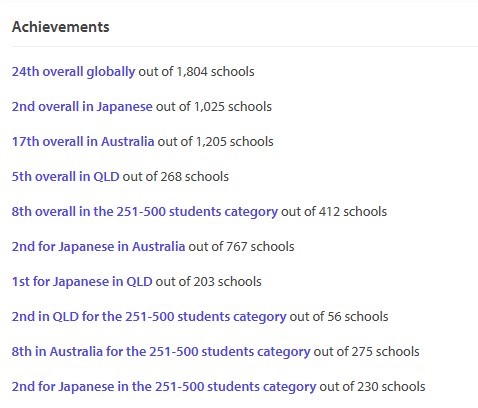The image size is (478, 408).
Task: Visit the 2nd for Japanese in Australia link
Action: pyautogui.click(x=98, y=247)
